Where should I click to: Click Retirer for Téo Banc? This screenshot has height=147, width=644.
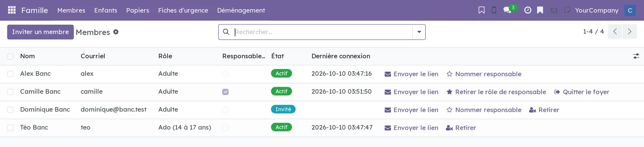(x=461, y=128)
